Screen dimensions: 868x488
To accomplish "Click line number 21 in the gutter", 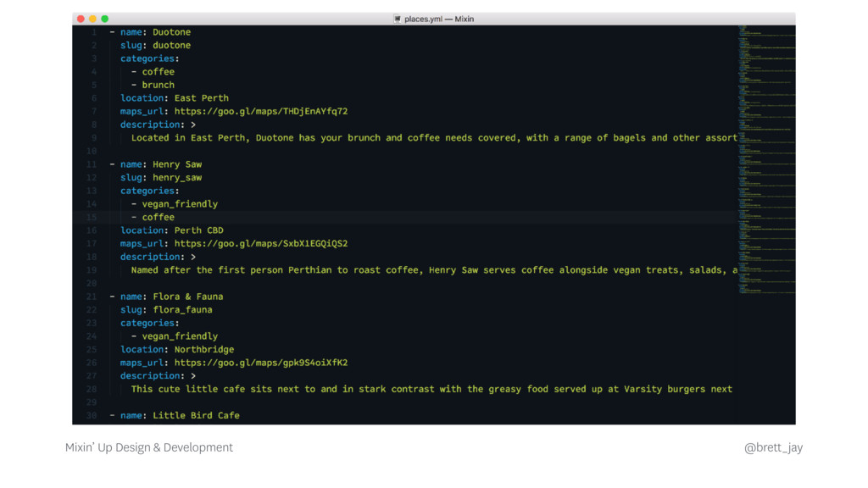I will [x=92, y=297].
